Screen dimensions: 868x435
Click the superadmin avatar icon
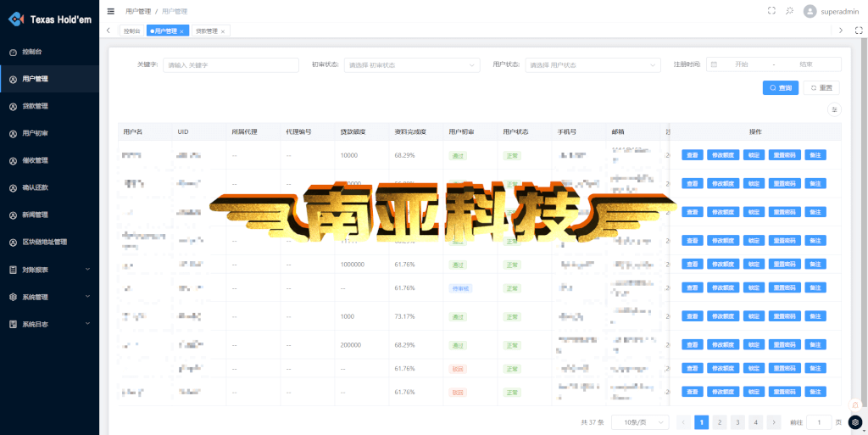810,11
